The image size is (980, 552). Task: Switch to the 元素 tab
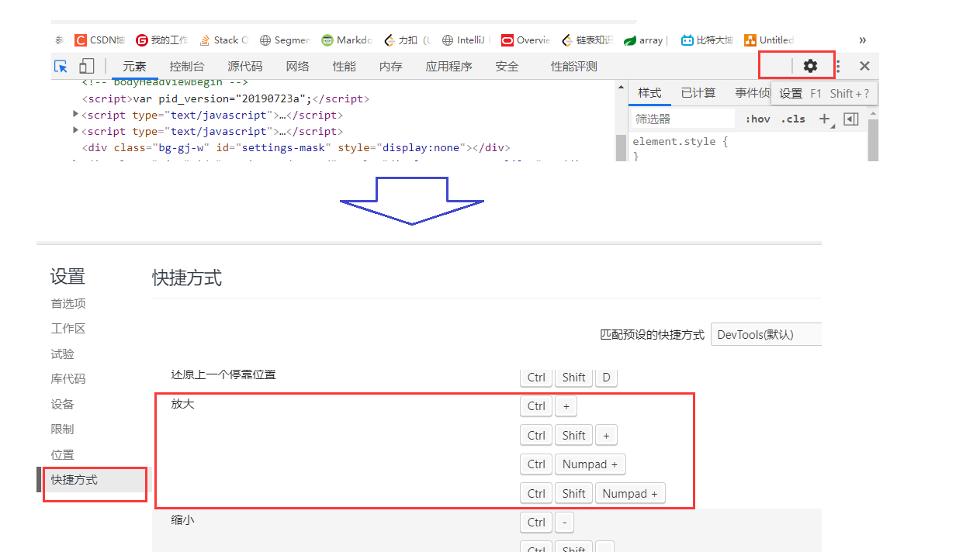[134, 67]
